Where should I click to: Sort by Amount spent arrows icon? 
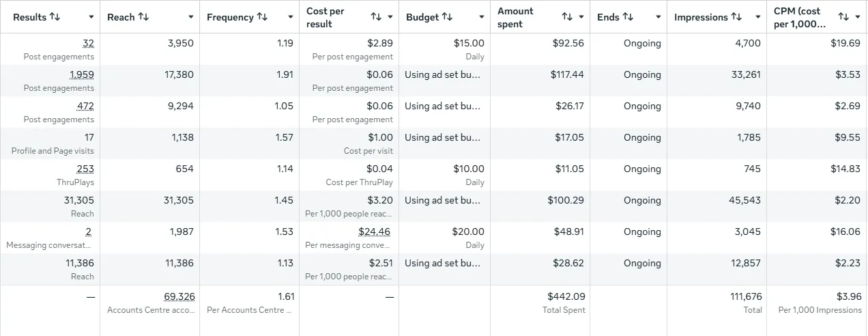[567, 17]
